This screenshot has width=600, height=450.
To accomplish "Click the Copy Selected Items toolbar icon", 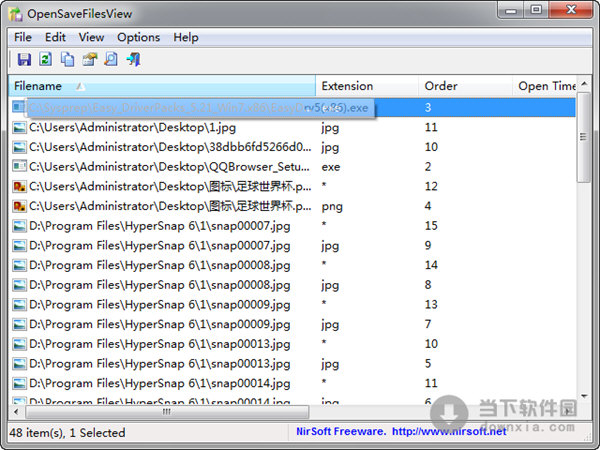I will click(68, 59).
